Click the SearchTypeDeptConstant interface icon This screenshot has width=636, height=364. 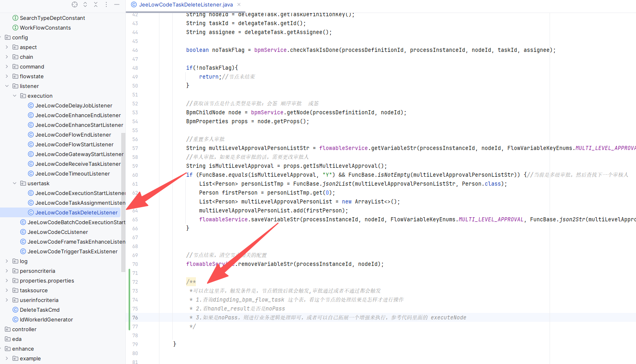[15, 18]
